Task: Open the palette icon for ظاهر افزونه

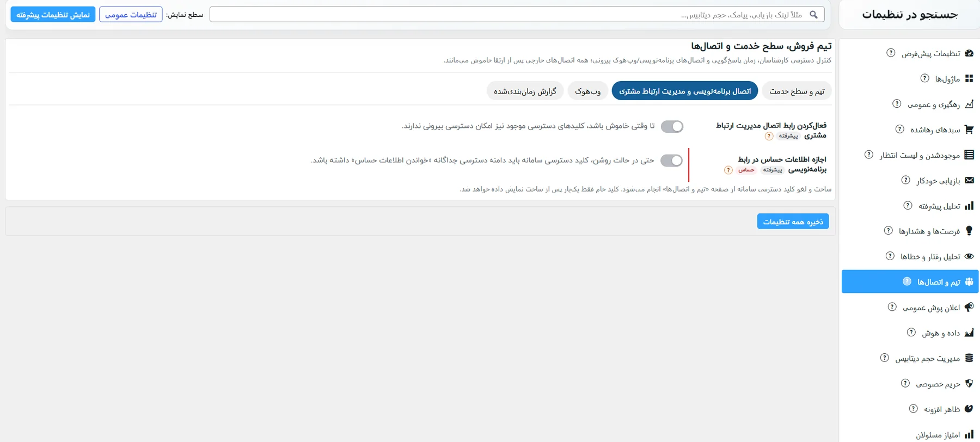Action: pos(969,409)
